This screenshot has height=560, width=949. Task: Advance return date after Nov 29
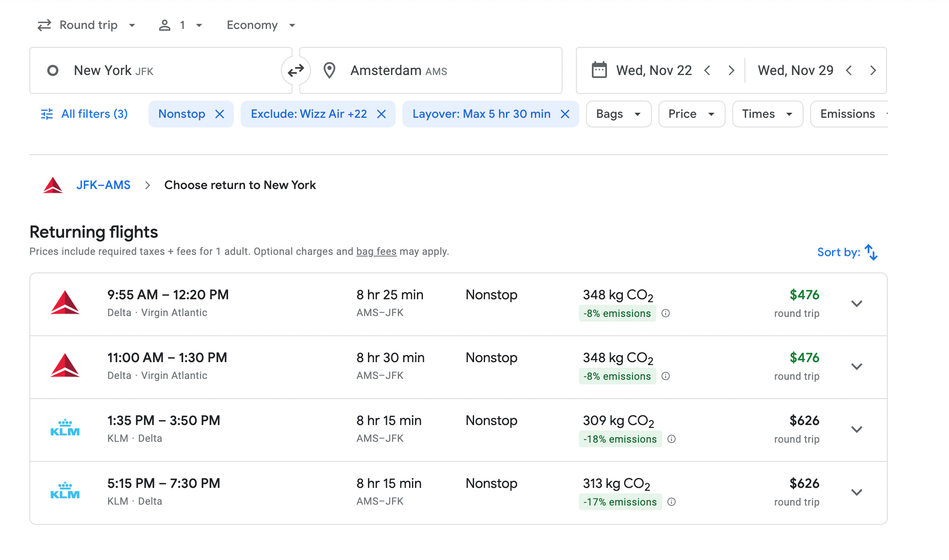pos(873,70)
